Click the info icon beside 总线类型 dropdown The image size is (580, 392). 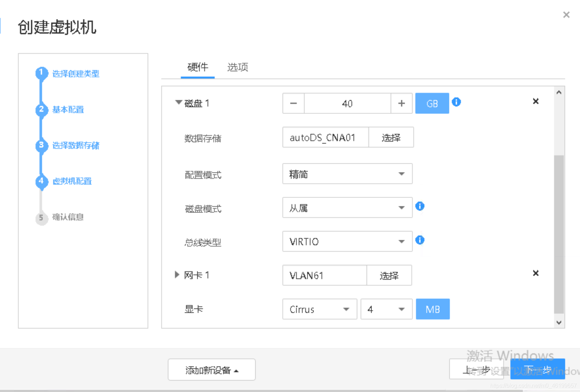[x=420, y=240]
